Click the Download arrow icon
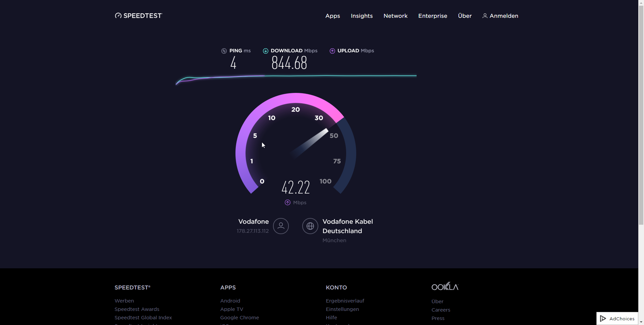The image size is (644, 325). click(x=266, y=51)
